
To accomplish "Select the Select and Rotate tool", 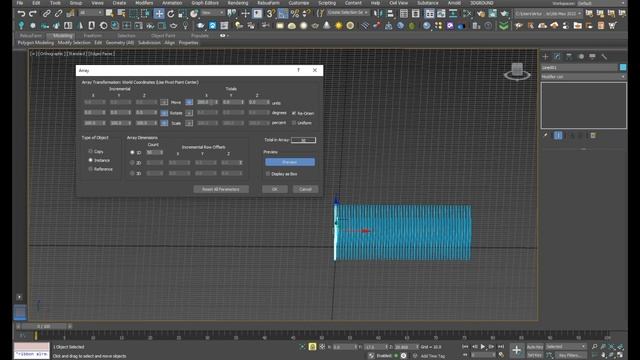I will click(171, 13).
